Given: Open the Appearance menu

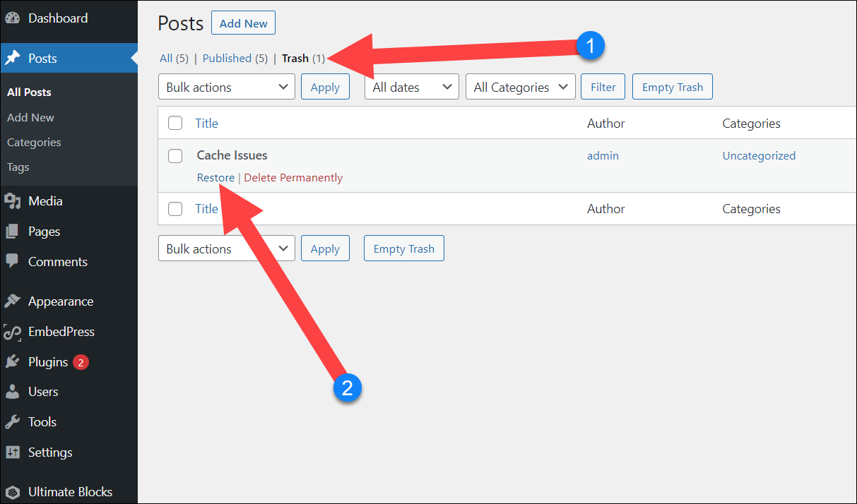Looking at the screenshot, I should pyautogui.click(x=69, y=301).
